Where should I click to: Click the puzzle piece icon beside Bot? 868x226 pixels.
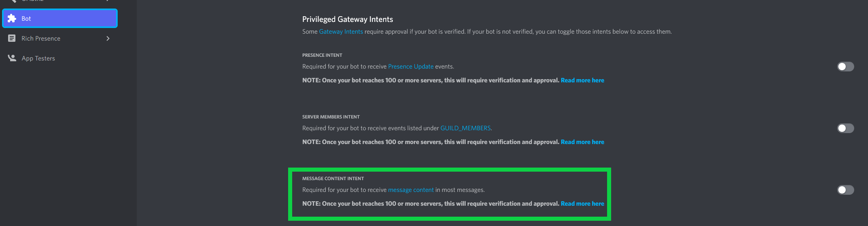click(12, 18)
